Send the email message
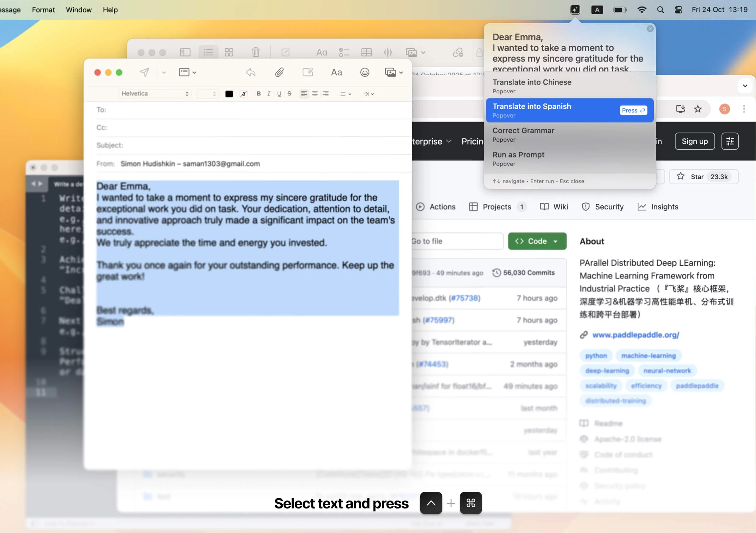This screenshot has width=756, height=533. point(144,72)
